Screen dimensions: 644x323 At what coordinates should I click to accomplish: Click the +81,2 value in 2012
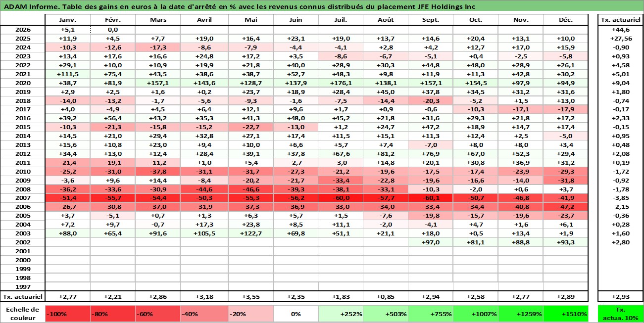pos(385,154)
